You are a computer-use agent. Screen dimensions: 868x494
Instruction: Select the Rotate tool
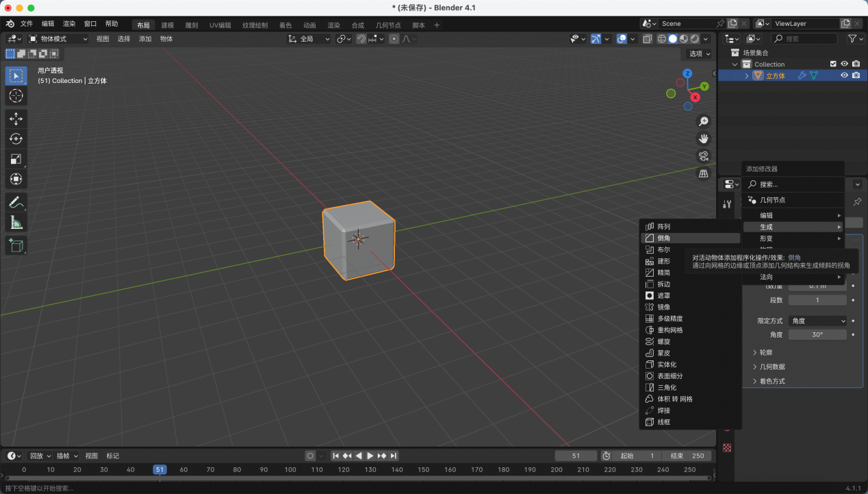pyautogui.click(x=16, y=139)
